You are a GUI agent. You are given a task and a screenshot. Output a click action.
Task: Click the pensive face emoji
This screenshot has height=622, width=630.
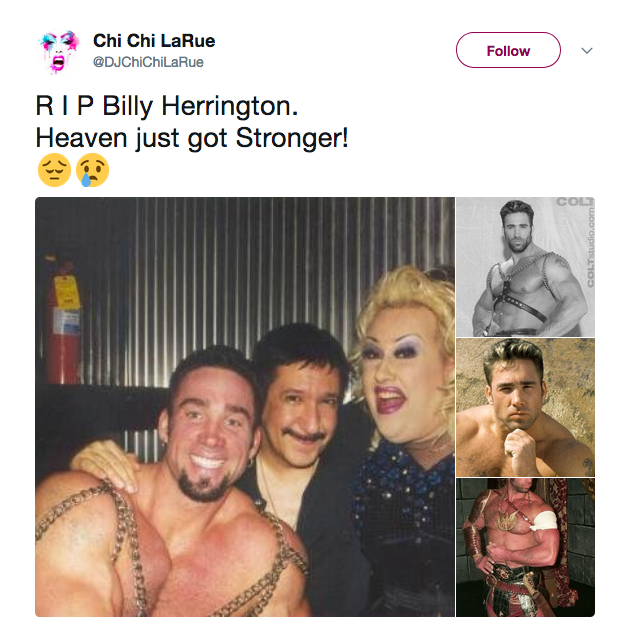click(54, 170)
